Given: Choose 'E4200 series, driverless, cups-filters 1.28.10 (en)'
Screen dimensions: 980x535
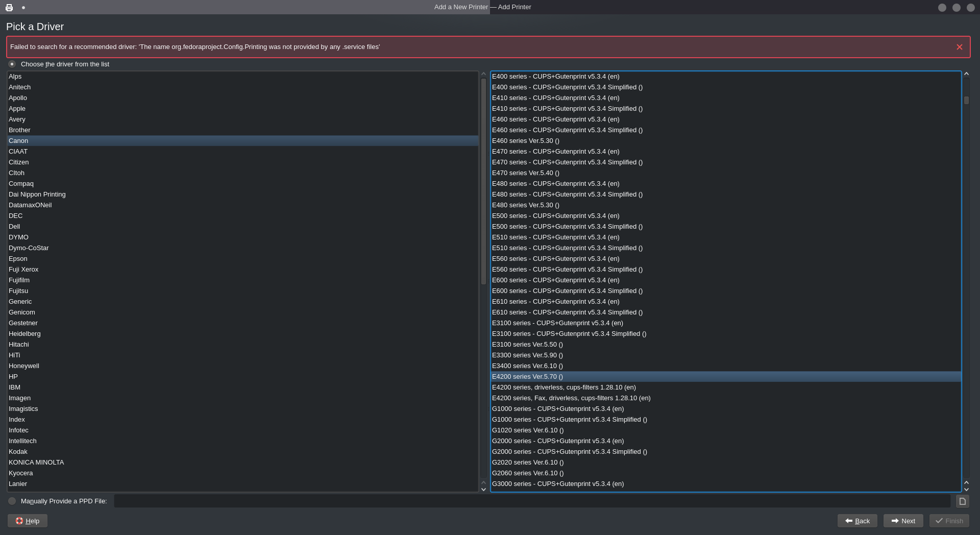Looking at the screenshot, I should pos(726,387).
